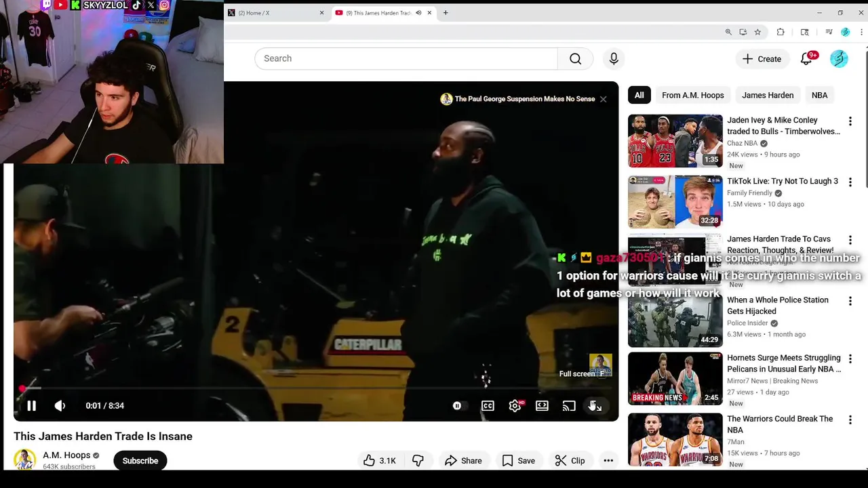Viewport: 868px width, 488px height.
Task: Click the magnifier search button
Action: click(x=576, y=58)
